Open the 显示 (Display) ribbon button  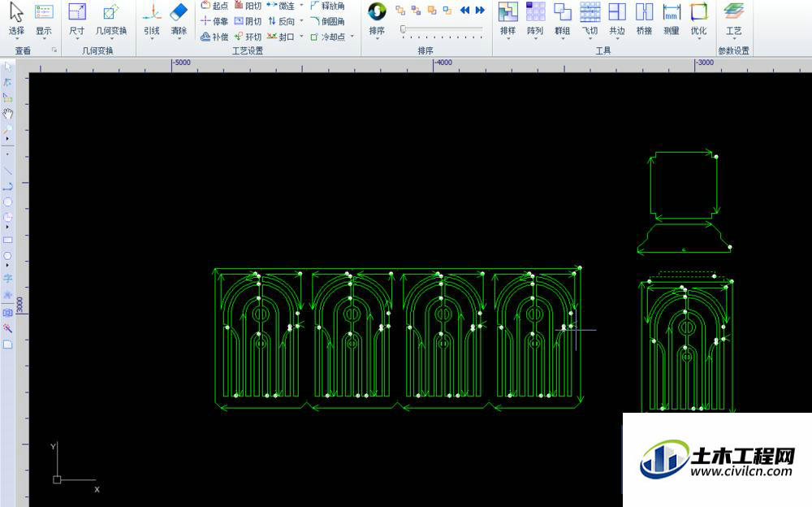(x=44, y=19)
